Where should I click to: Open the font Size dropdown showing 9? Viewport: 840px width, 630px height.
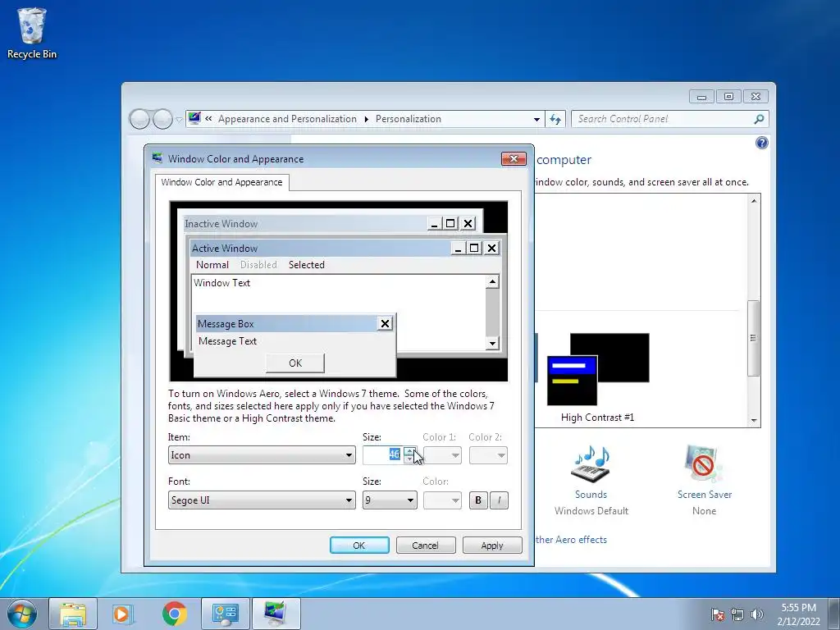tap(390, 500)
